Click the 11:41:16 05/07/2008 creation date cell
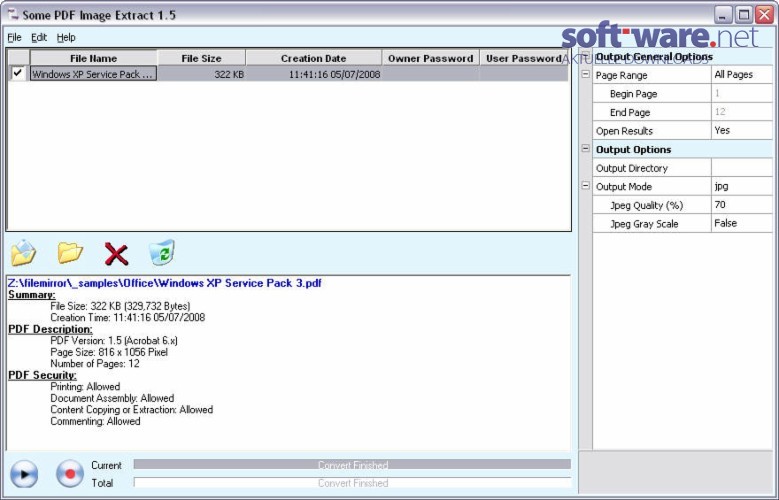The image size is (779, 500). (x=313, y=74)
